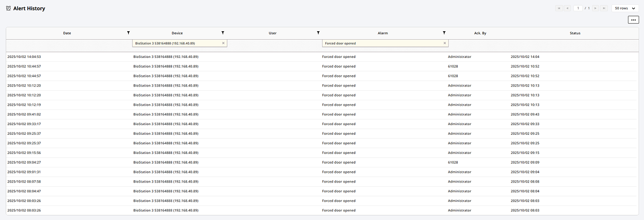Open the Alarm column filter
644x220 pixels.
coord(444,33)
